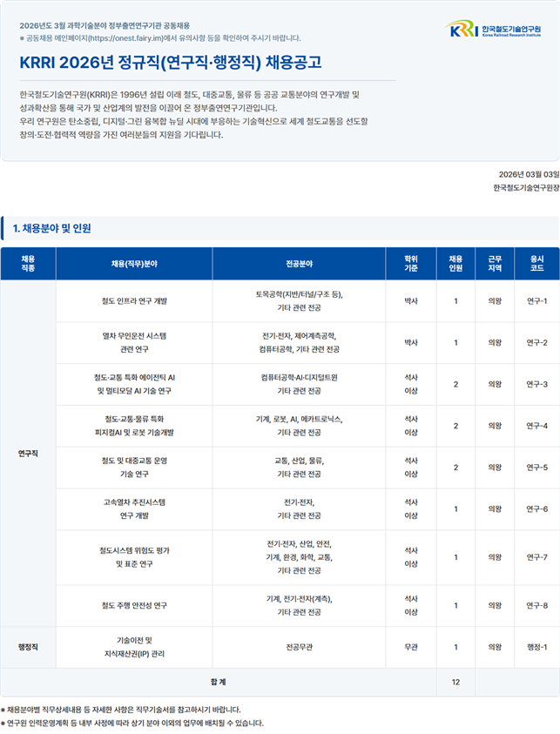Select the '철도 인프라 연구 개발' cell
The height and width of the screenshot is (734, 560).
point(134,301)
